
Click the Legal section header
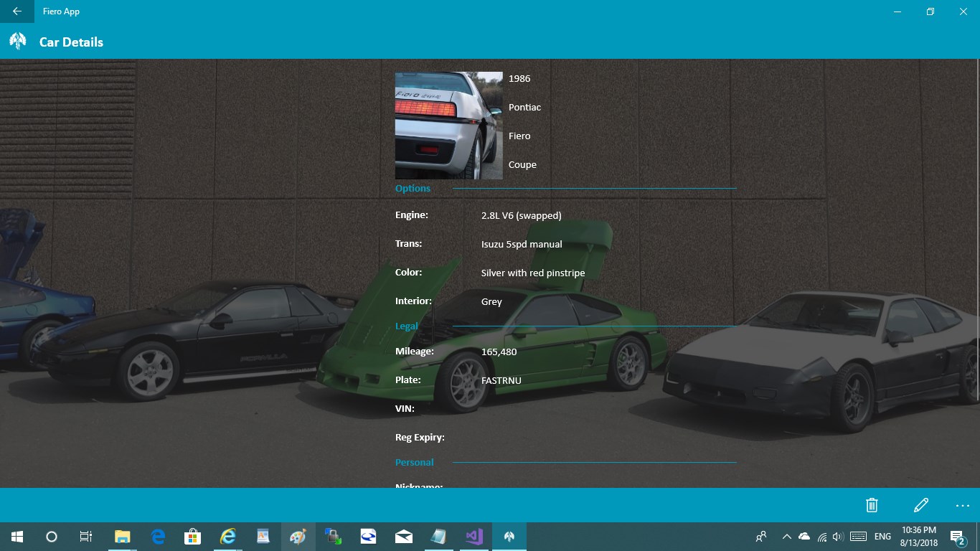click(406, 326)
